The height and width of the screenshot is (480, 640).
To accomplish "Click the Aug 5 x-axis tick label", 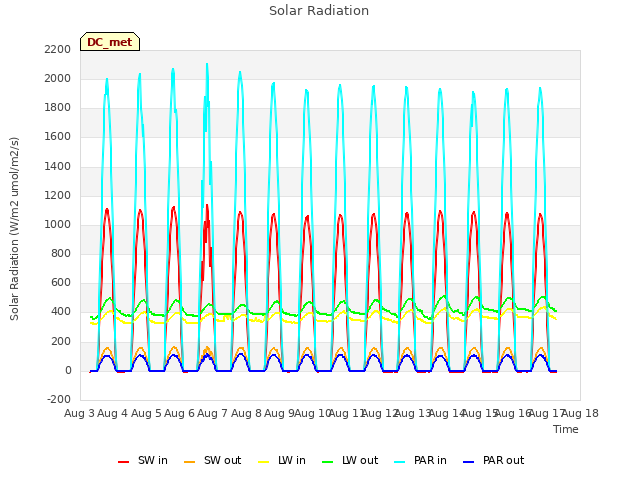I will point(146,413).
